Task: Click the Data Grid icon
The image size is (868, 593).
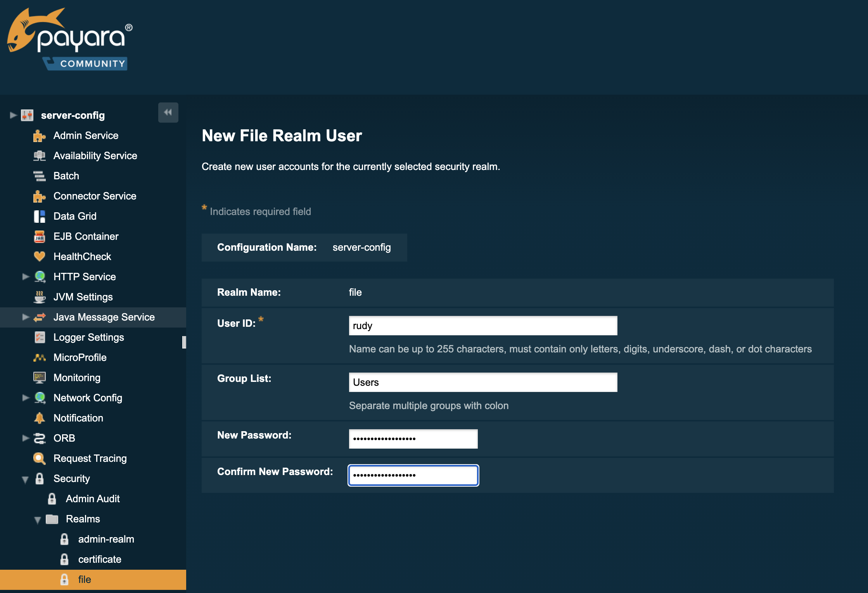Action: pyautogui.click(x=39, y=216)
